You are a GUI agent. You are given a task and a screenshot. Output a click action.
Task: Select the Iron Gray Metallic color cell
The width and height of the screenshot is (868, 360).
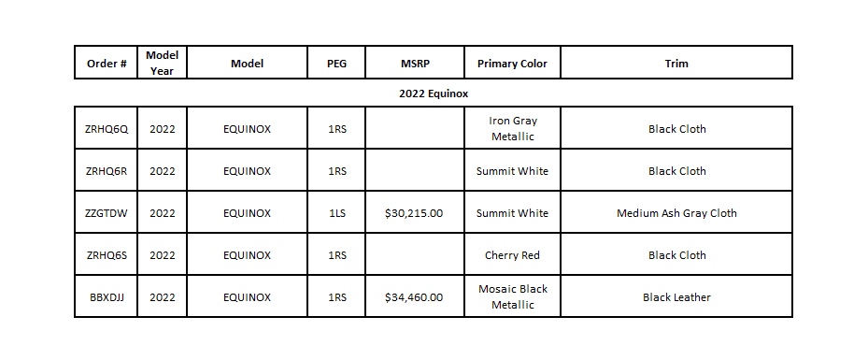tap(512, 128)
